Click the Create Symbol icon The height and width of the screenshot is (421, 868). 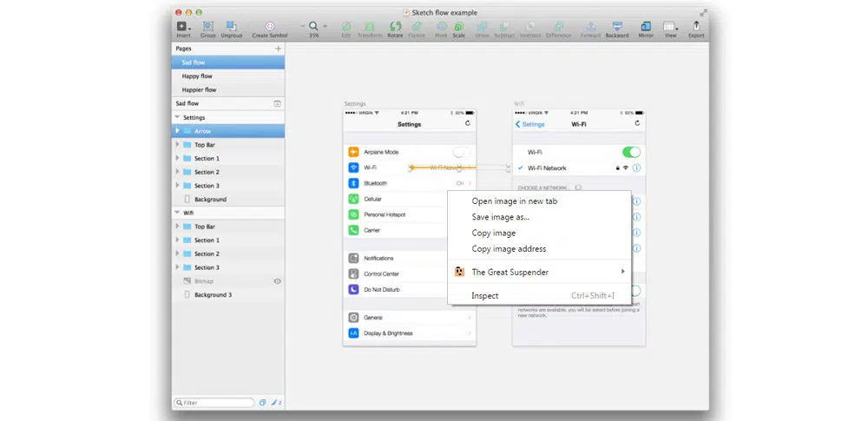pyautogui.click(x=271, y=27)
